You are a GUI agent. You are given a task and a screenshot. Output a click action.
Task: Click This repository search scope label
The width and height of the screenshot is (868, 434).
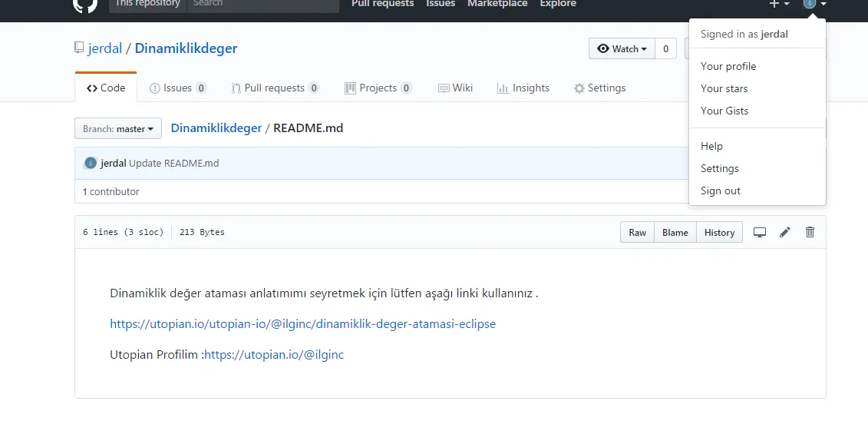tap(148, 5)
